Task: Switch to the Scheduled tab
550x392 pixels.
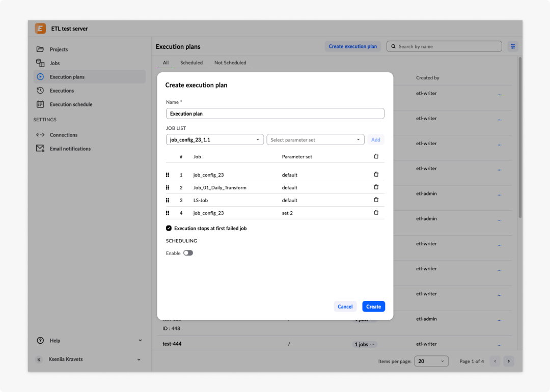Action: pyautogui.click(x=191, y=63)
